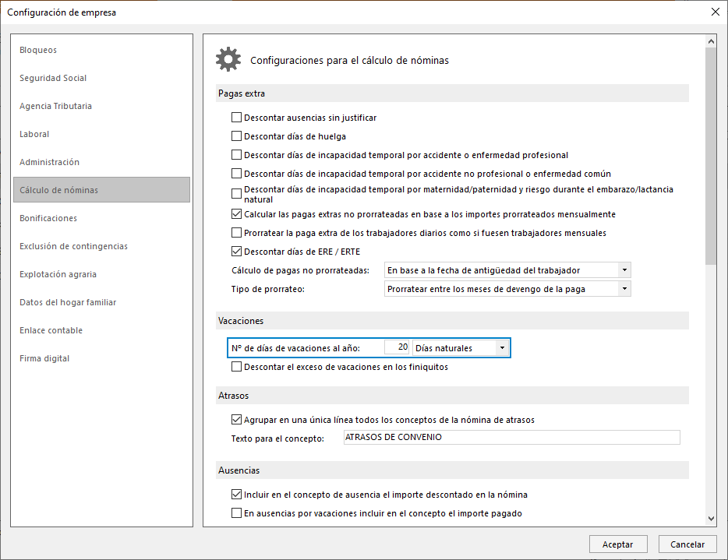
Task: Click the Cancelar button
Action: pyautogui.click(x=687, y=544)
